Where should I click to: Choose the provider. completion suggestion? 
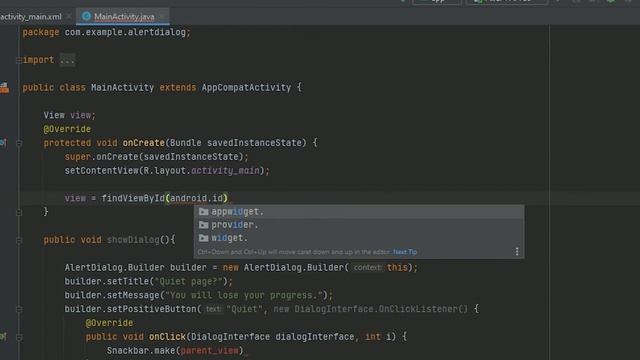[359, 225]
